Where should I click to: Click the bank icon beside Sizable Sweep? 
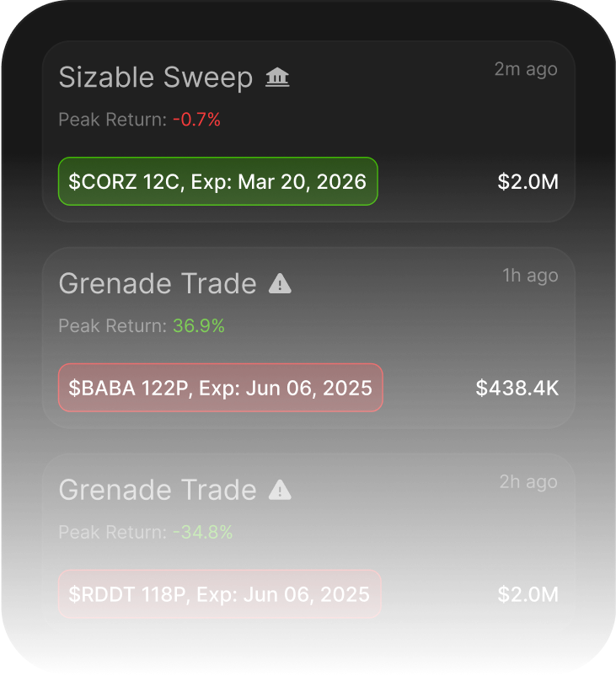point(277,78)
